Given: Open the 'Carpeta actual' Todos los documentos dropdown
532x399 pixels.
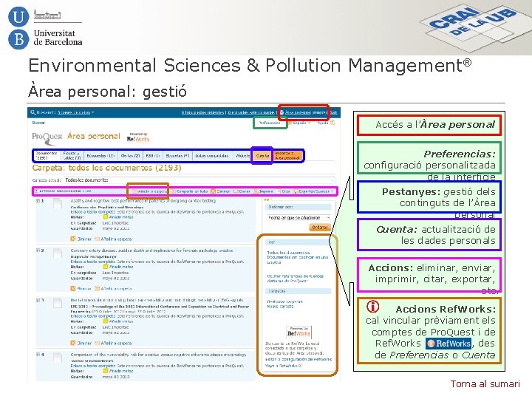Looking at the screenshot, I should 199,180.
